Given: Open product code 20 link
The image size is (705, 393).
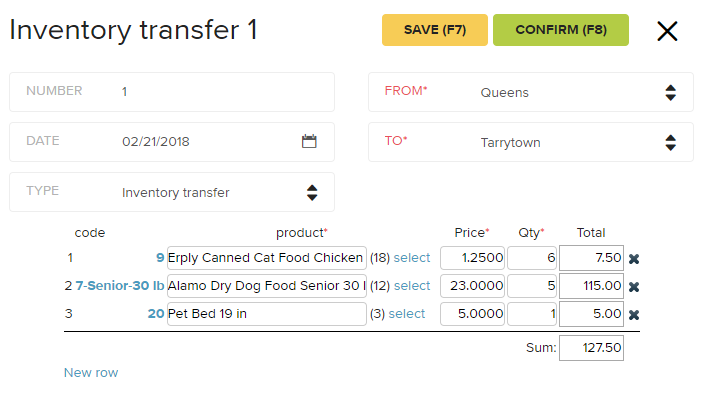Looking at the screenshot, I should point(156,313).
